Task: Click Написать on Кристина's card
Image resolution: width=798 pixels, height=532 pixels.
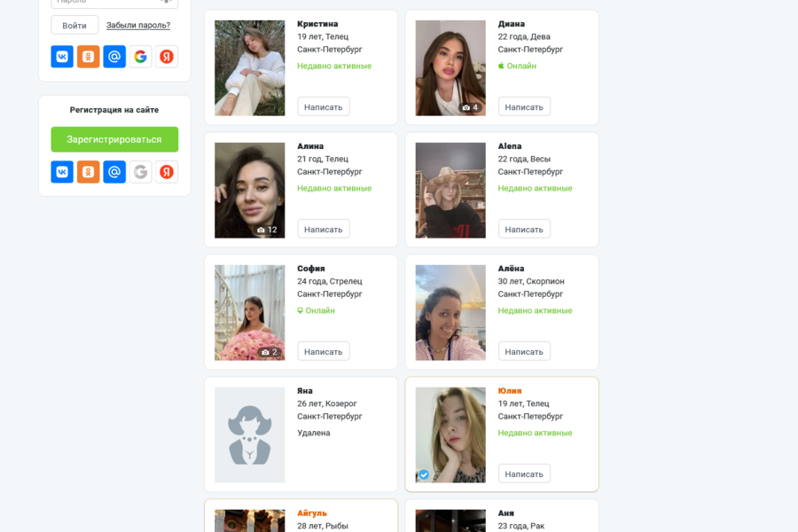Action: pos(323,107)
